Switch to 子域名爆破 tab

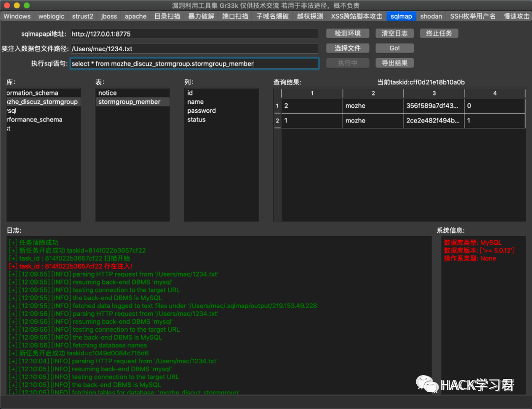coord(272,16)
